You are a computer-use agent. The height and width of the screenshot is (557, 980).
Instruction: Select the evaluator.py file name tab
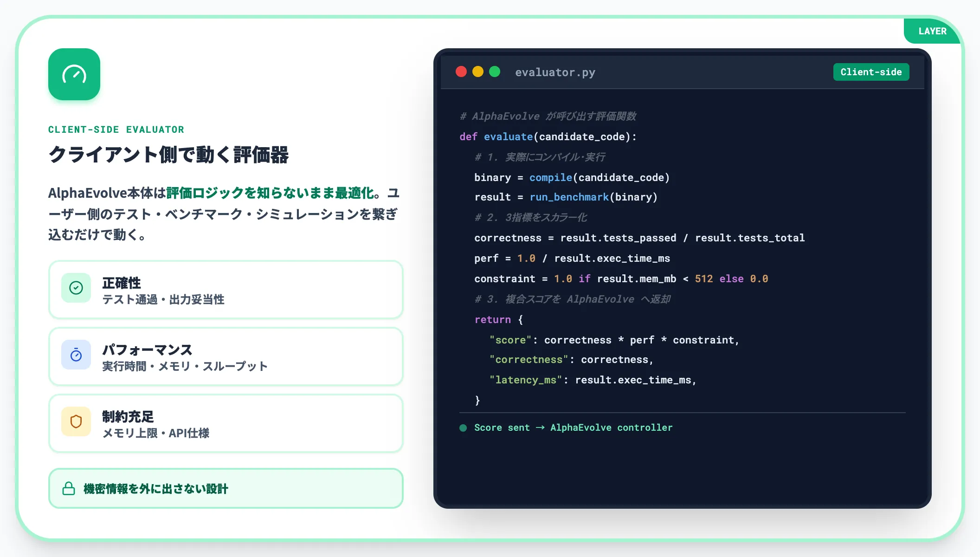click(x=555, y=72)
